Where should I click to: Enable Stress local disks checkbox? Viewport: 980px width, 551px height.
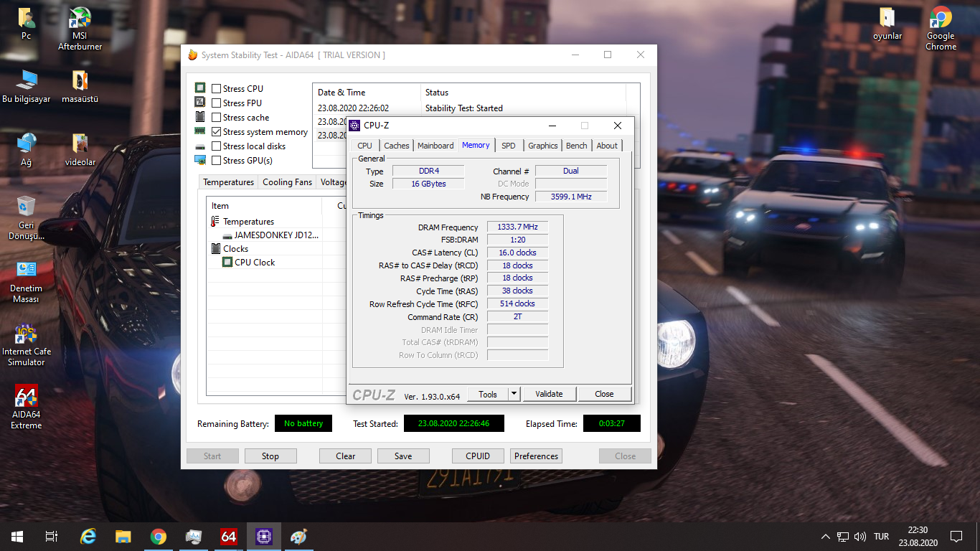[216, 146]
